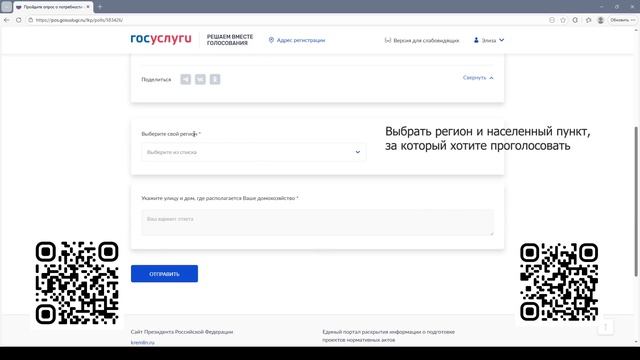This screenshot has width=640, height=360.
Task: Click the Решаем вместе Голосования header text
Action: point(230,40)
